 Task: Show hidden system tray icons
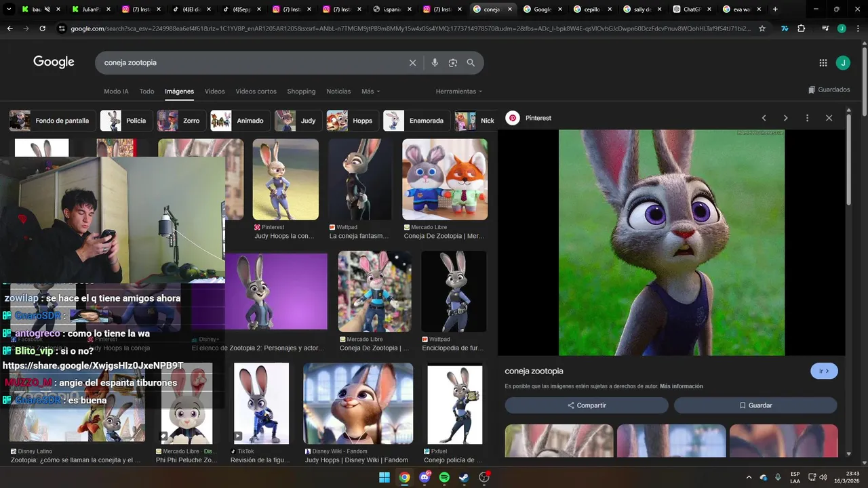point(749,477)
